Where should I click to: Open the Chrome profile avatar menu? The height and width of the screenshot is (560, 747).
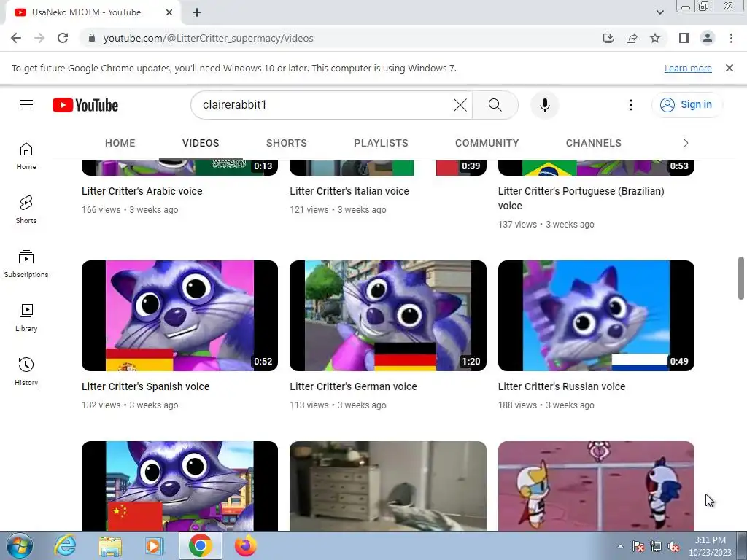click(708, 38)
